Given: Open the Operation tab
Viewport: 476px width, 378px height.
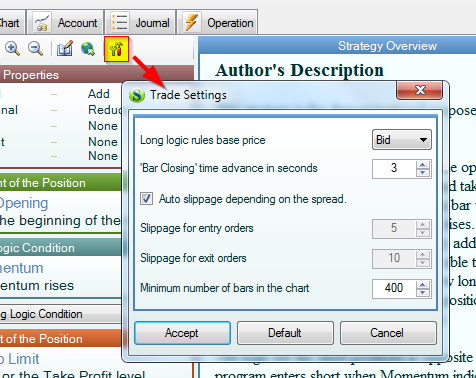Looking at the screenshot, I should pos(217,22).
